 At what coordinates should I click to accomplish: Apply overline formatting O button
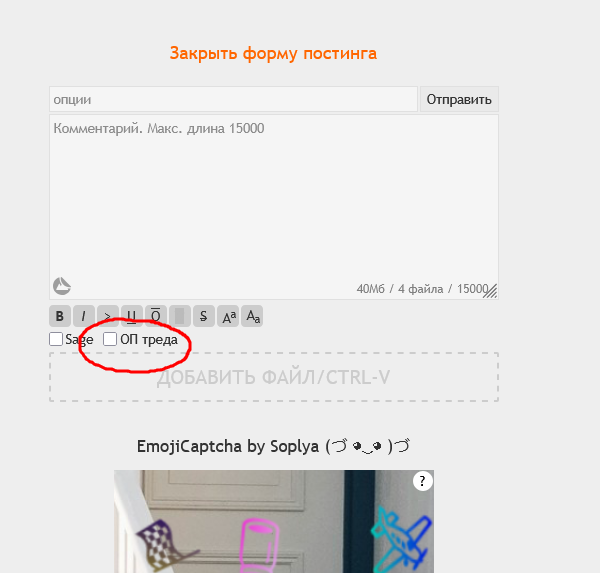(x=156, y=316)
